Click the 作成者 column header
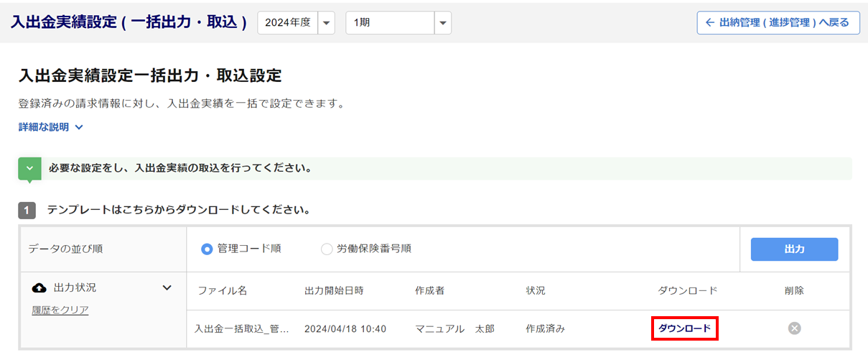This screenshot has height=355, width=868. pos(429,291)
